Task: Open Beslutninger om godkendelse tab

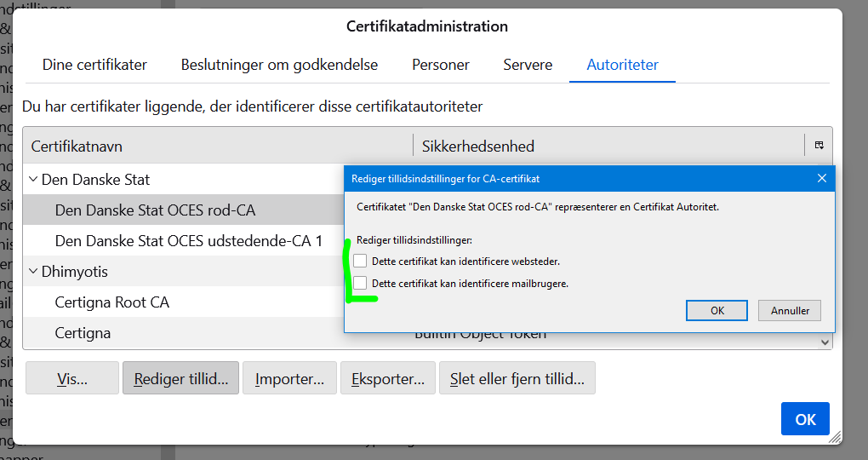Action: [279, 65]
